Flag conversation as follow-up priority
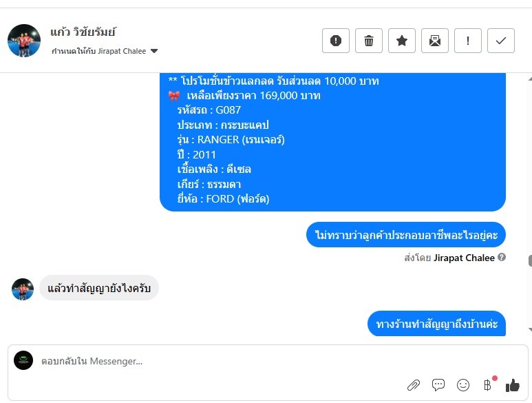This screenshot has height=403, width=532. click(x=468, y=41)
